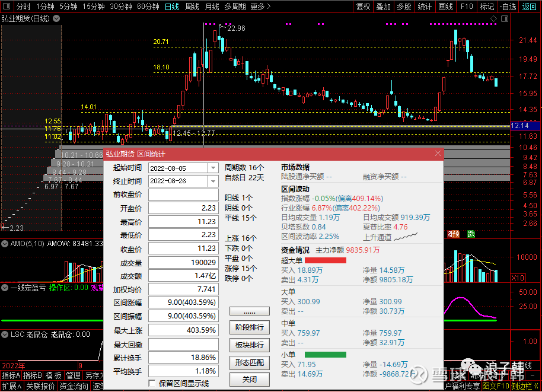
Task: Click the 叠加 toolbar button
Action: coord(383,7)
